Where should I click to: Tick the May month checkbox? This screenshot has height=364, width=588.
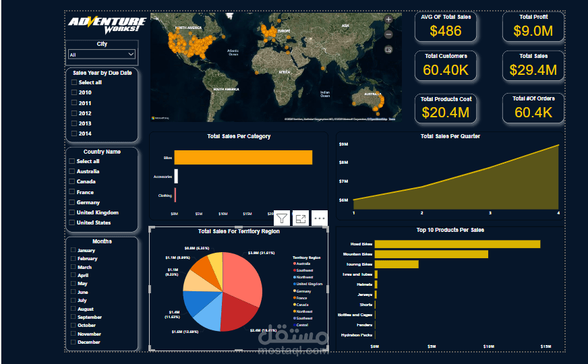click(73, 283)
